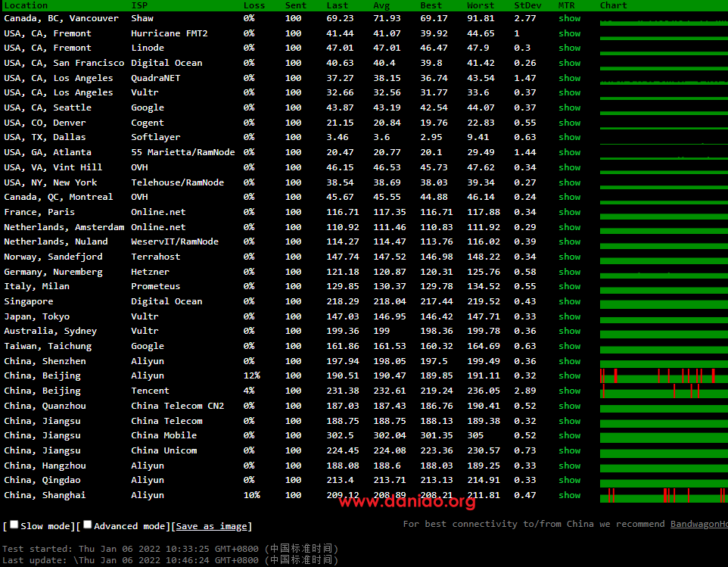The width and height of the screenshot is (728, 567).
Task: Show MTR for Montreal OVH
Action: point(569,197)
